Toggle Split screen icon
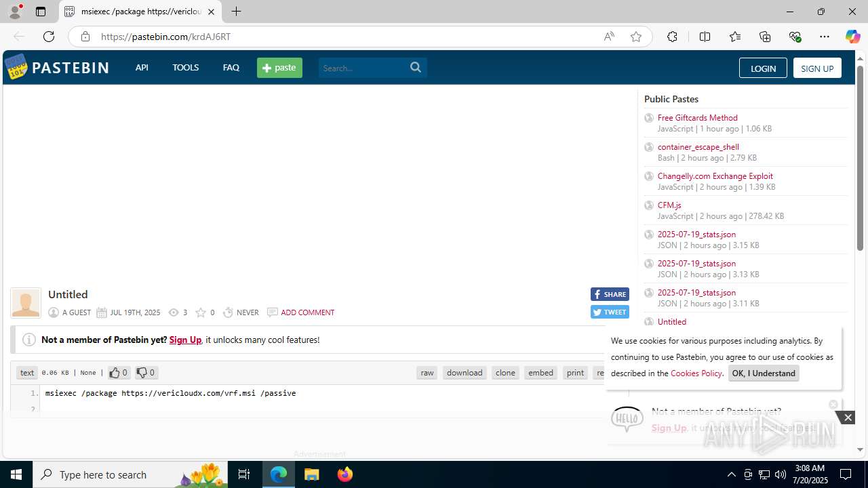Image resolution: width=868 pixels, height=488 pixels. pyautogui.click(x=705, y=37)
